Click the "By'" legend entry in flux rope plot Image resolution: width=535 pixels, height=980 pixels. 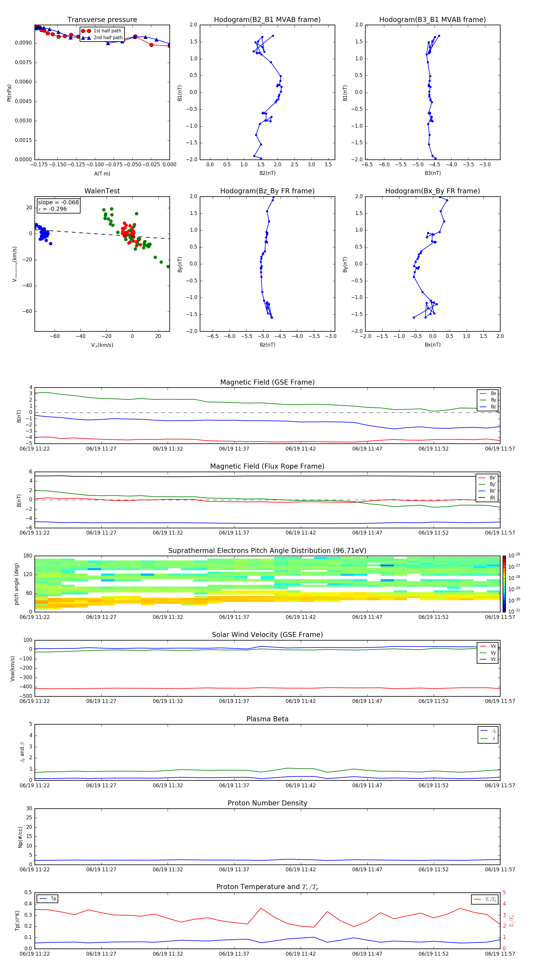(x=488, y=484)
